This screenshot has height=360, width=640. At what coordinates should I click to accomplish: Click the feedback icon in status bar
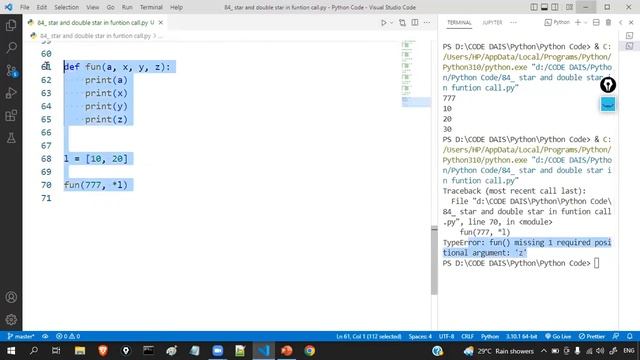tap(616, 336)
